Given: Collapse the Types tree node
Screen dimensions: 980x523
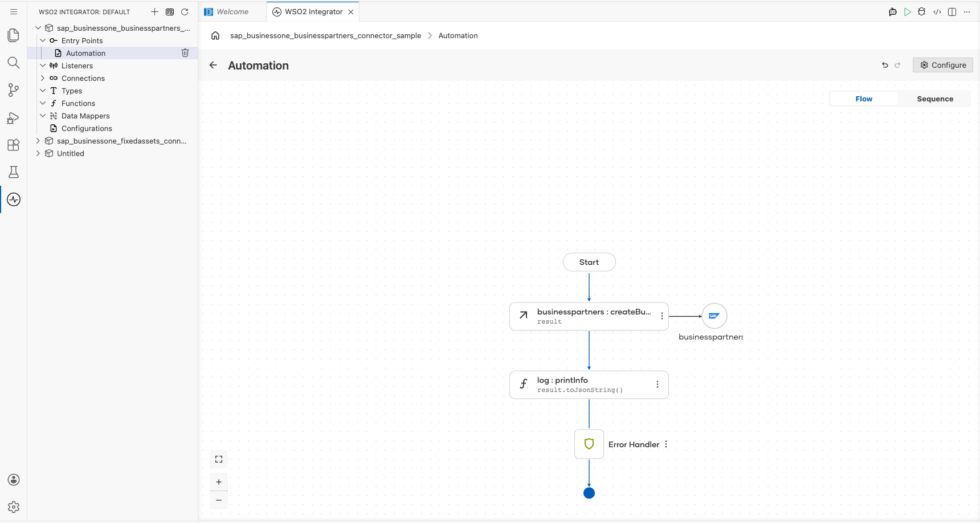Looking at the screenshot, I should click(43, 91).
